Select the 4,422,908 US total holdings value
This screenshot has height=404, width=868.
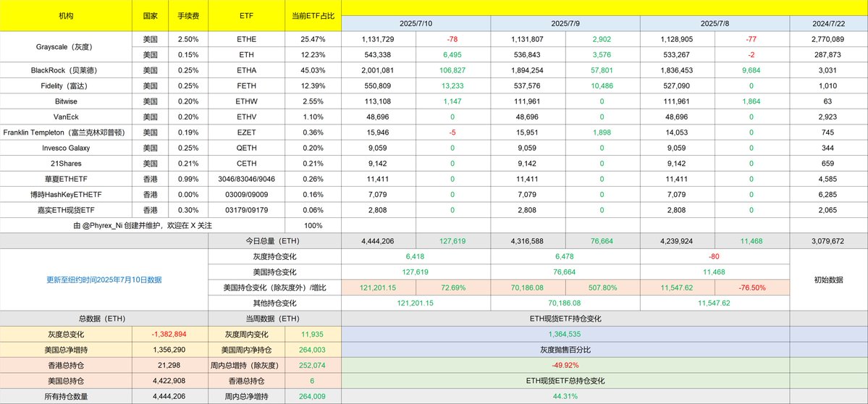pyautogui.click(x=170, y=381)
